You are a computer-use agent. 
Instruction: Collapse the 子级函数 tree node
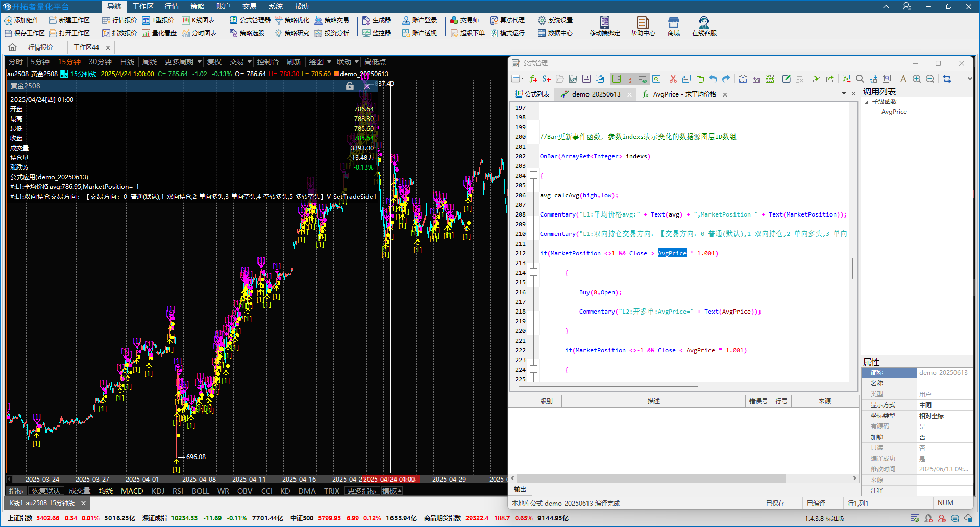[866, 102]
